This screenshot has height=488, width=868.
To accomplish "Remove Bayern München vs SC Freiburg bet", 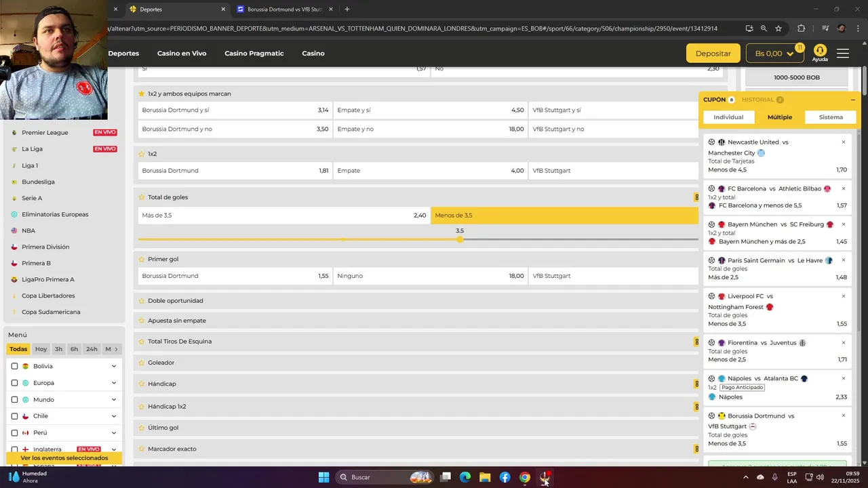I will click(844, 224).
